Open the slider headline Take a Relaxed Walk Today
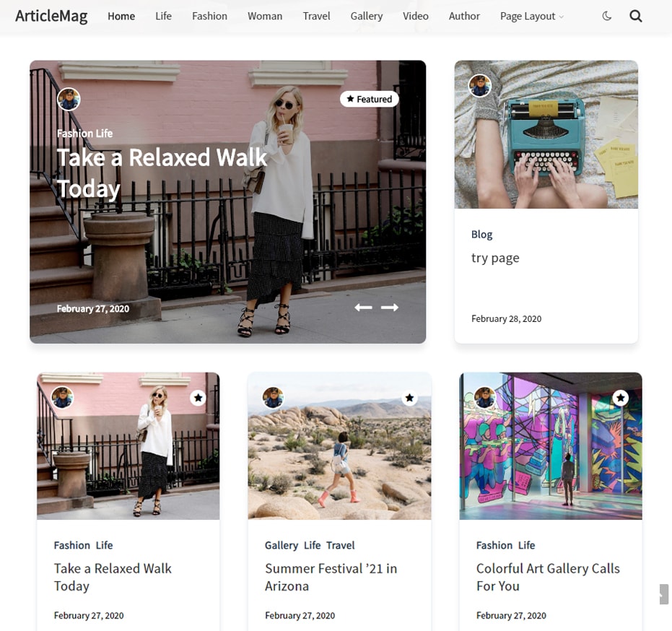The height and width of the screenshot is (631, 672). (162, 173)
